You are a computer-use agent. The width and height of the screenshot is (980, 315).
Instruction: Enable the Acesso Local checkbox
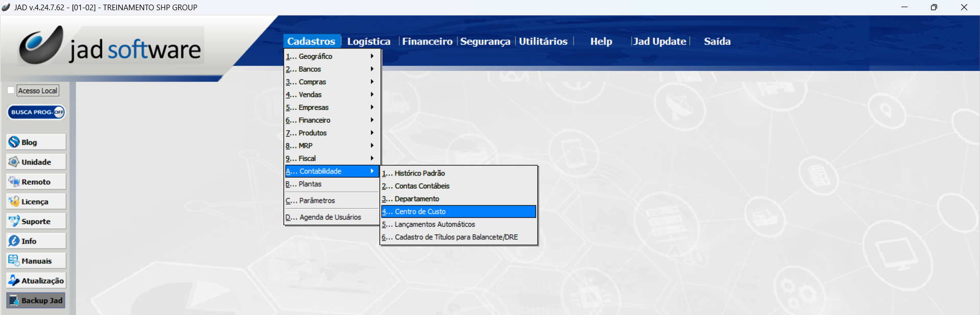[11, 90]
